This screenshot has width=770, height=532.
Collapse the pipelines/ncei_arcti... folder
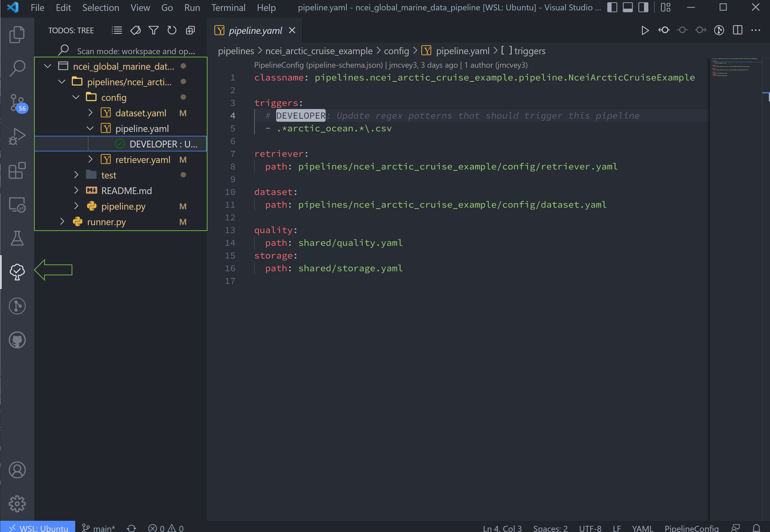pos(62,82)
